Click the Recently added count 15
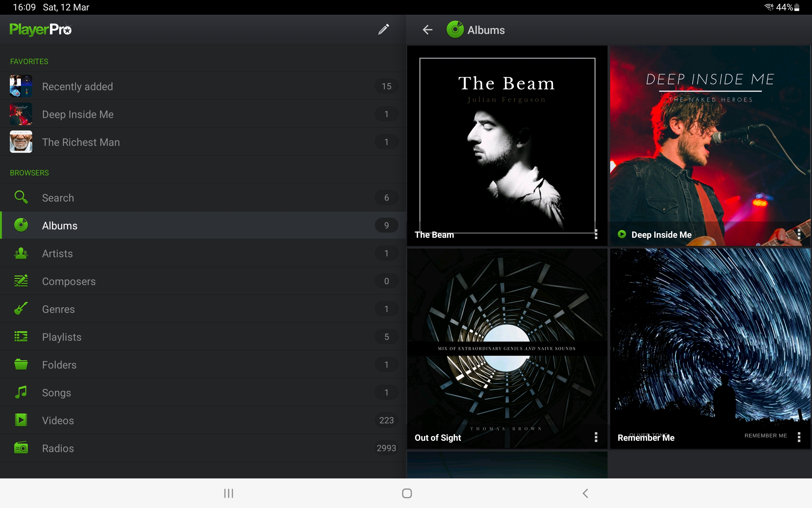The width and height of the screenshot is (812, 508). (x=386, y=86)
